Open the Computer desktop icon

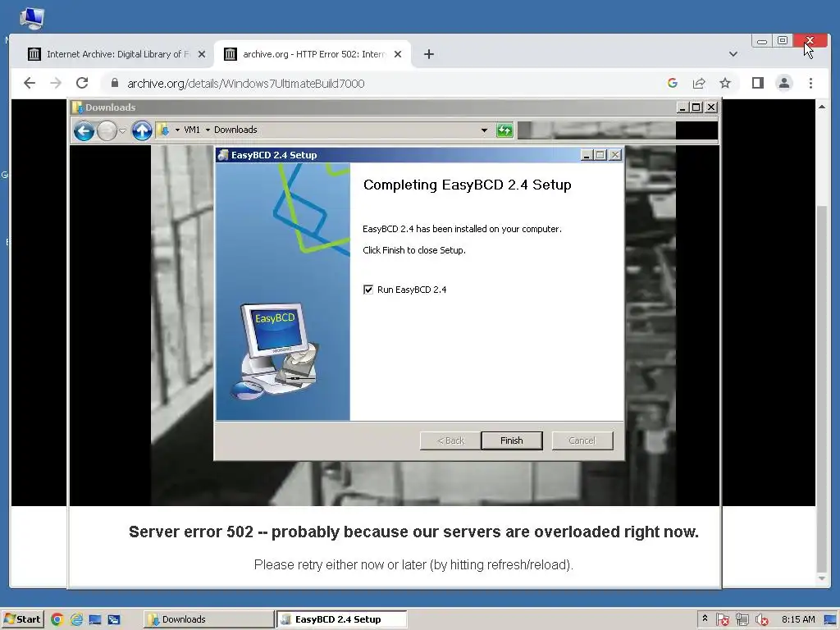point(32,18)
